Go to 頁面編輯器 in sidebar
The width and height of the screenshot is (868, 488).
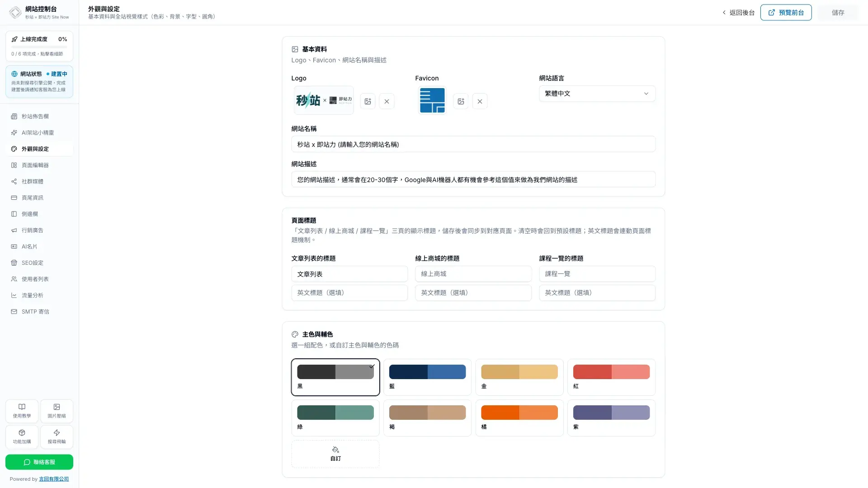[x=39, y=165]
